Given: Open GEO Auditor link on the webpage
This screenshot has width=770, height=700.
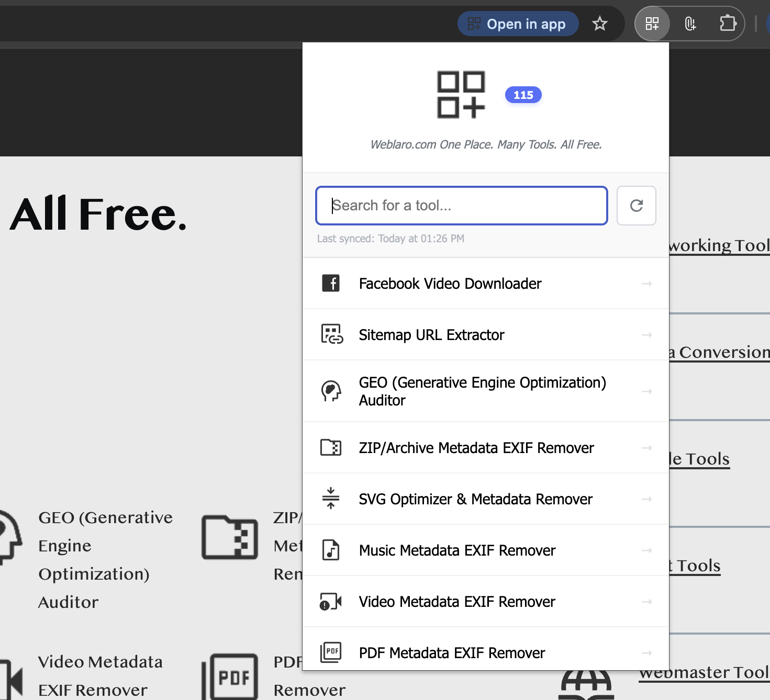Looking at the screenshot, I should point(105,559).
